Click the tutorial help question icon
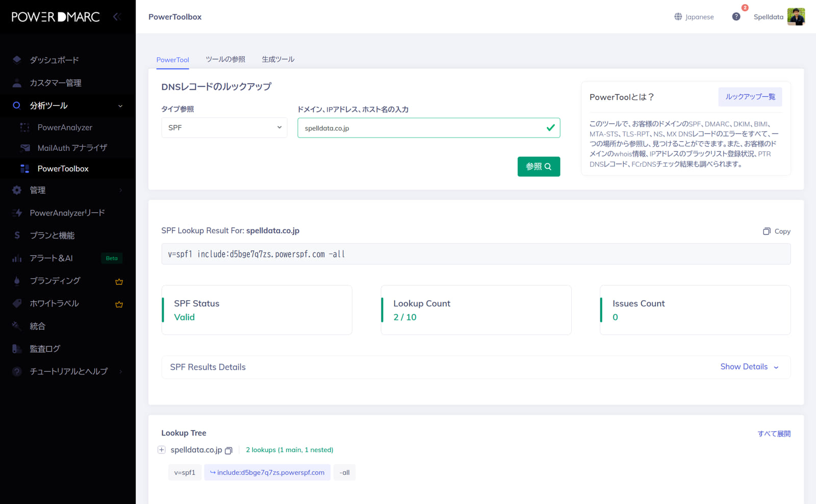Viewport: 816px width, 504px height. [x=17, y=372]
